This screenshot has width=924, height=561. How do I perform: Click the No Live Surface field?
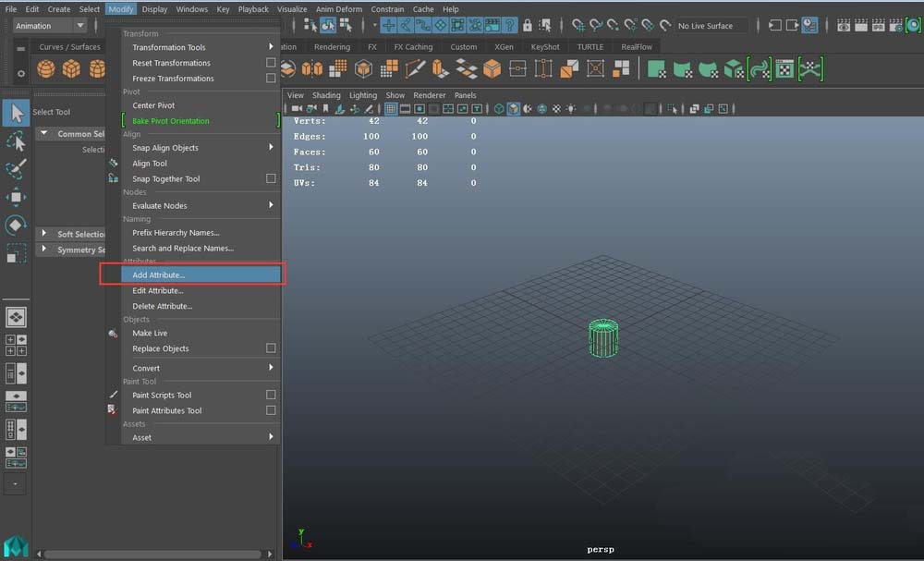(711, 26)
